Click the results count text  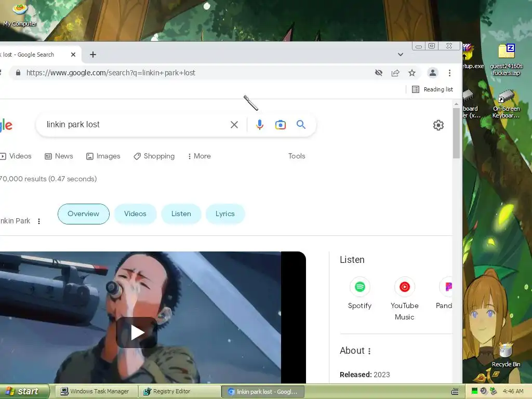click(x=48, y=179)
